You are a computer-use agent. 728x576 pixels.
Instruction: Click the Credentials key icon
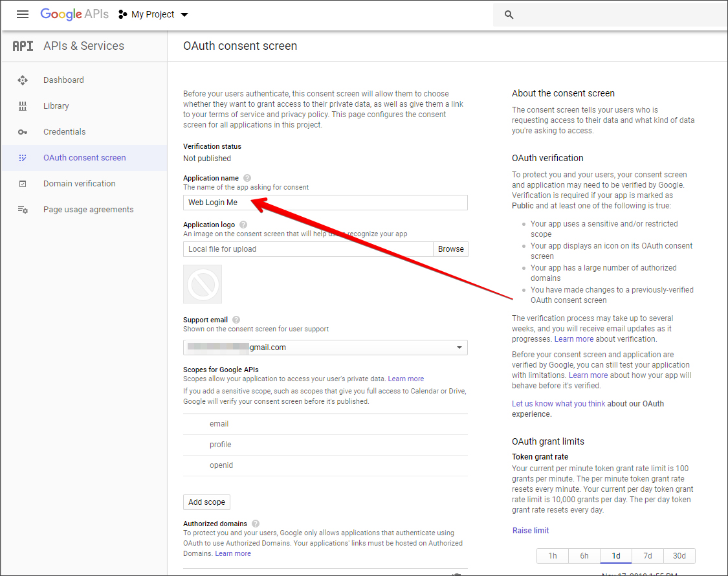pyautogui.click(x=22, y=132)
